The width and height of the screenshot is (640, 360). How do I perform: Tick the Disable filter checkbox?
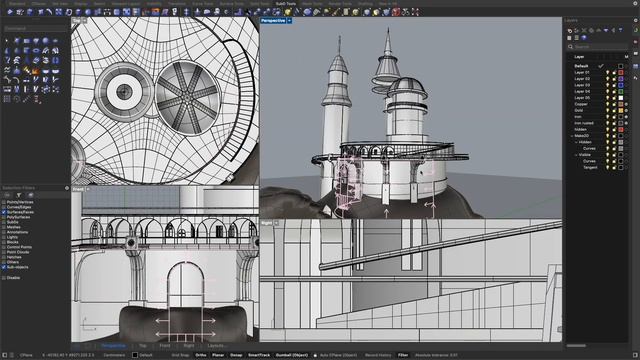(4, 278)
